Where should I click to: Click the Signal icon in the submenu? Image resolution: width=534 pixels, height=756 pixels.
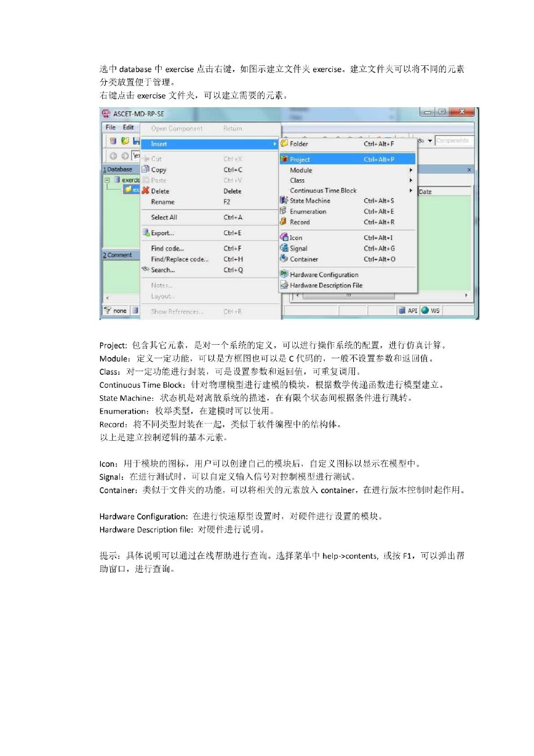(x=284, y=248)
